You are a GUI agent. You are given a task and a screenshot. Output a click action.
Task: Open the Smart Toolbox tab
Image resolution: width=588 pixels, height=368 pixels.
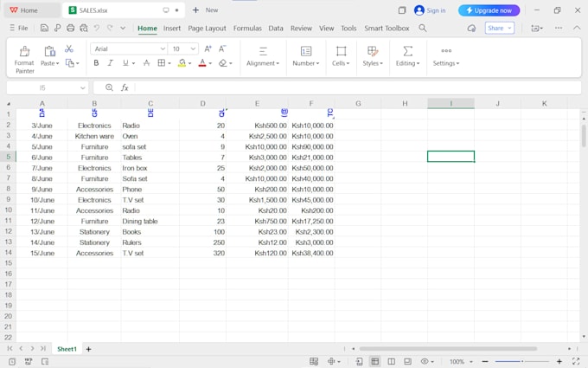[x=387, y=29]
